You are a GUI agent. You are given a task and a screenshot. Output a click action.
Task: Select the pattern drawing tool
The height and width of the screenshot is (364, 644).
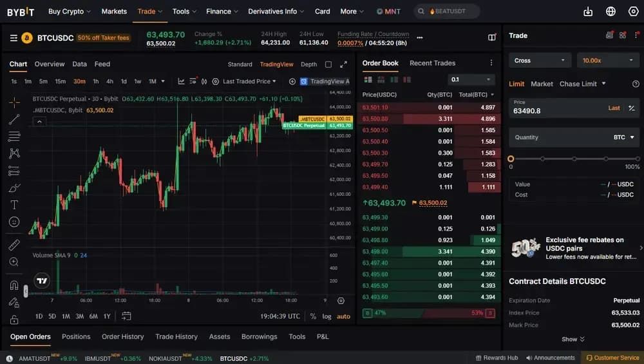coord(14,153)
